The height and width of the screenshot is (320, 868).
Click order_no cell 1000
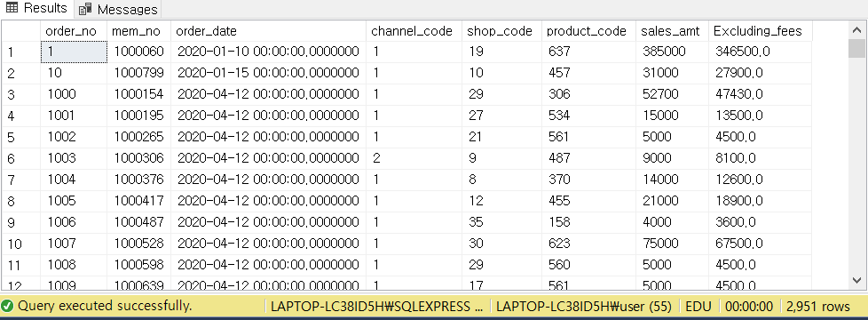74,95
